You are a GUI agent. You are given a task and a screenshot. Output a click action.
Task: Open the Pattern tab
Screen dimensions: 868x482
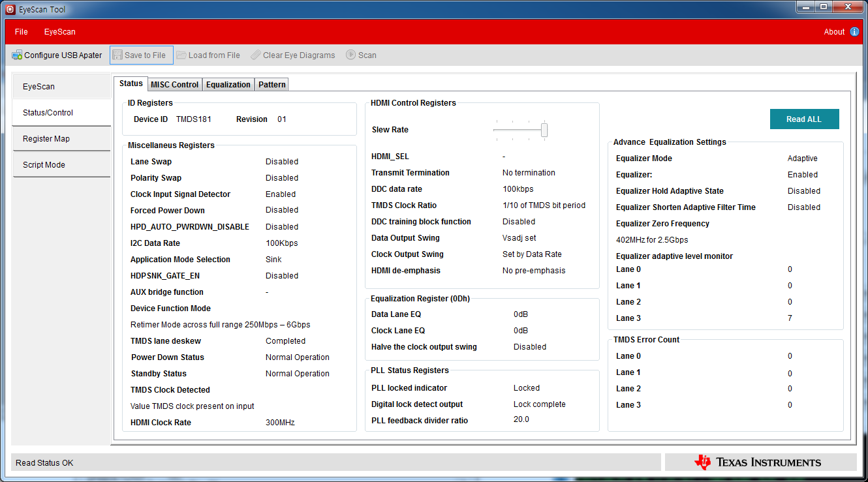click(x=271, y=85)
